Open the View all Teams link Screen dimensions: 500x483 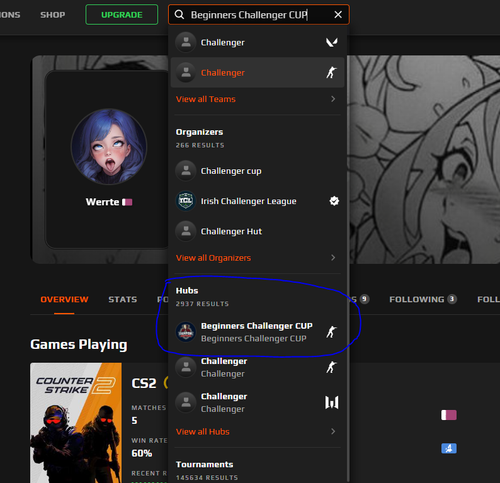pos(206,99)
